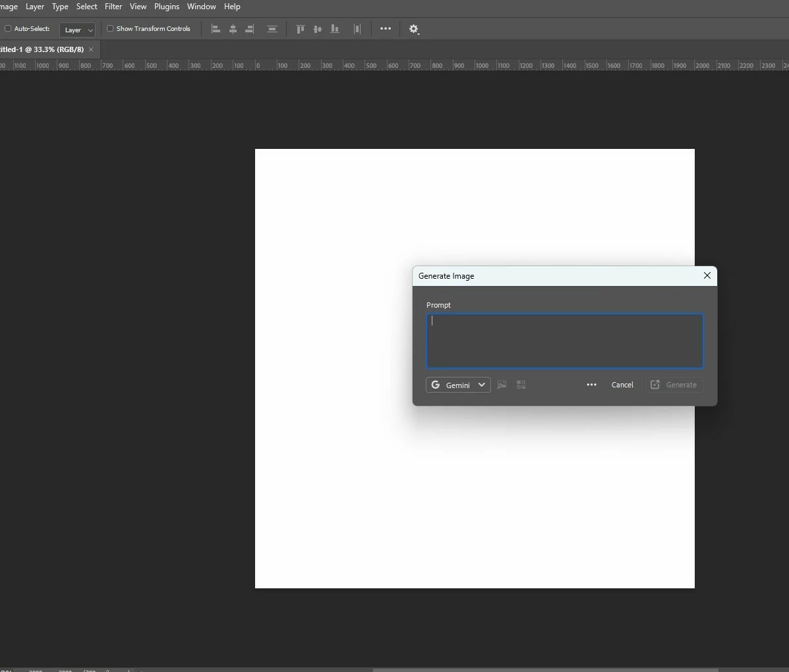
Task: Close the Generate Image dialog with X
Action: pyautogui.click(x=707, y=275)
